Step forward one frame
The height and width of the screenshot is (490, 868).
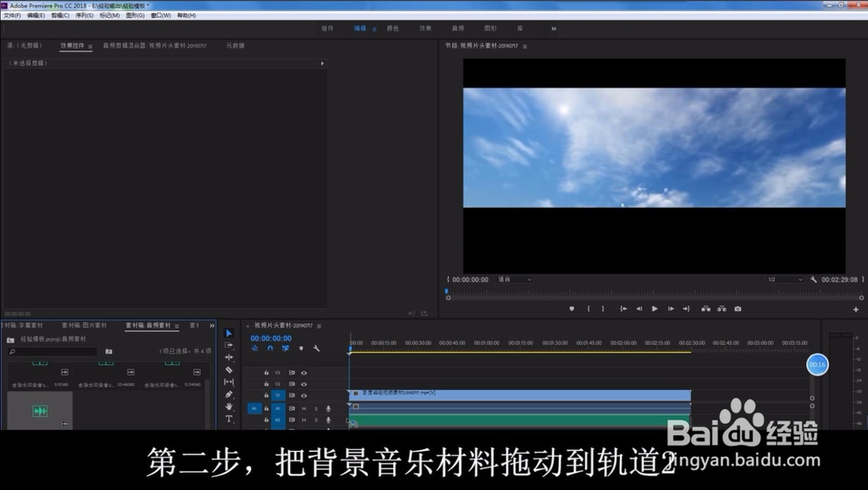[x=671, y=308]
